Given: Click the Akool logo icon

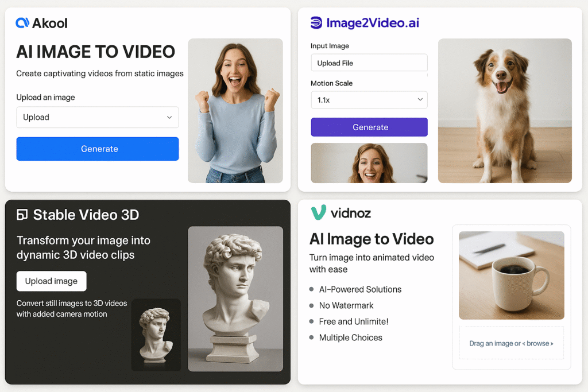Looking at the screenshot, I should pos(22,23).
